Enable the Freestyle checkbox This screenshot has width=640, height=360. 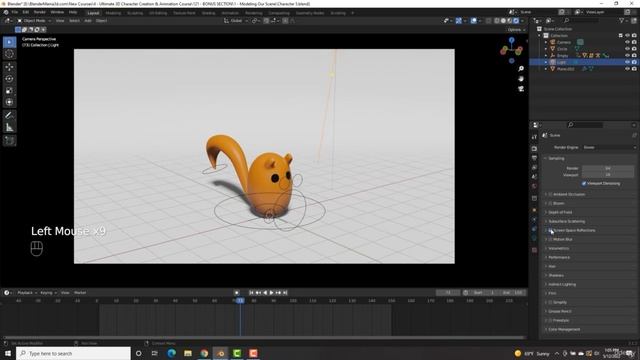click(550, 320)
